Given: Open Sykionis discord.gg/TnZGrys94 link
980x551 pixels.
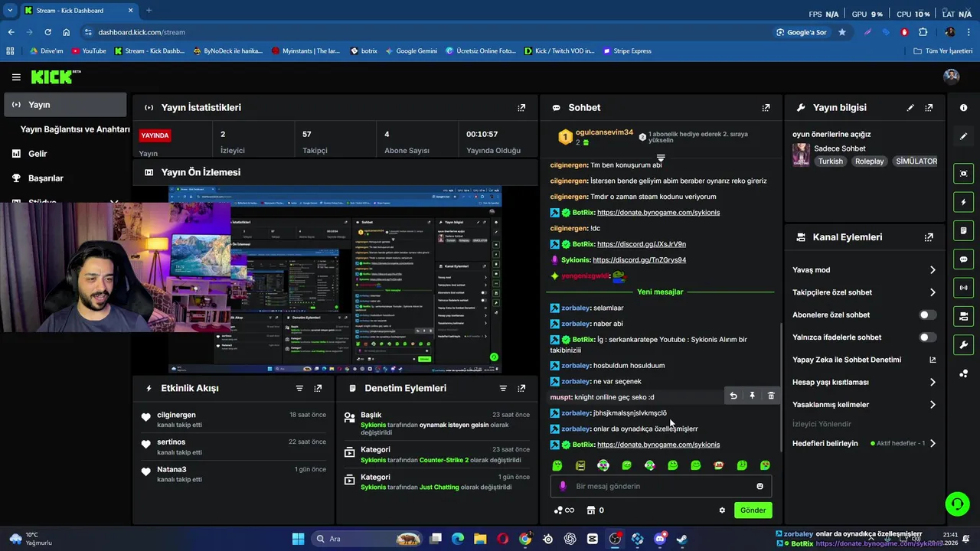Looking at the screenshot, I should point(639,260).
